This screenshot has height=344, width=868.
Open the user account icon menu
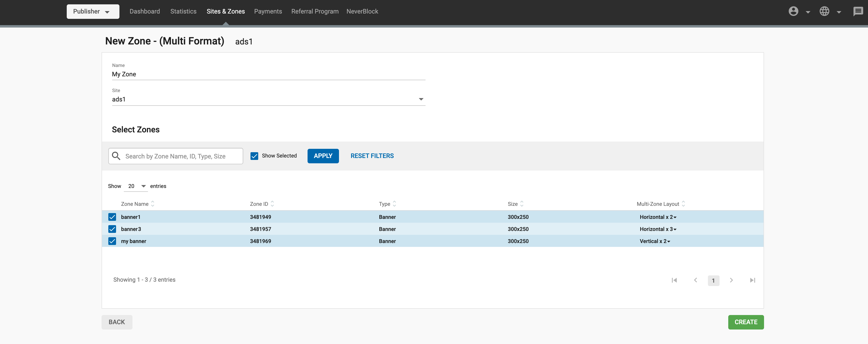[793, 11]
